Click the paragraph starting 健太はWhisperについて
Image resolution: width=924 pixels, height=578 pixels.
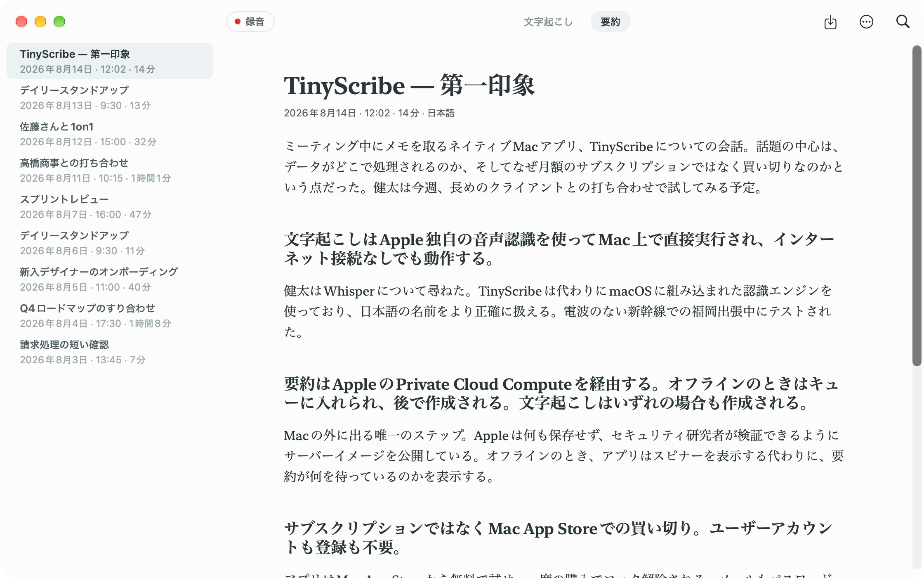558,311
